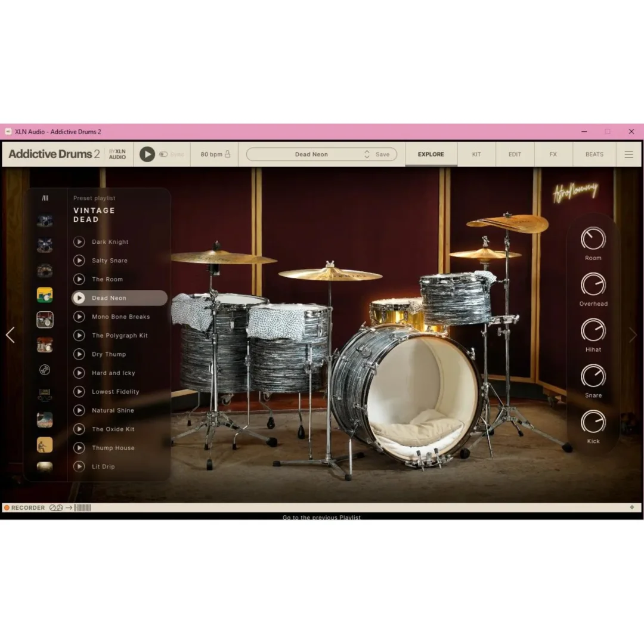The width and height of the screenshot is (644, 644).
Task: Select the yellow-green drum kit playlist thumbnail
Action: coord(45,295)
